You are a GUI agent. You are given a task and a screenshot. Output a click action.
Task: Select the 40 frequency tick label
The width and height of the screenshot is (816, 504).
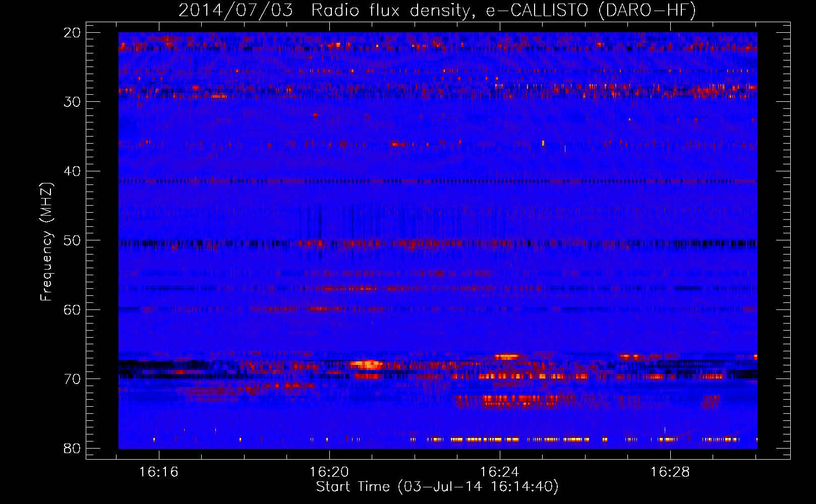pyautogui.click(x=72, y=171)
